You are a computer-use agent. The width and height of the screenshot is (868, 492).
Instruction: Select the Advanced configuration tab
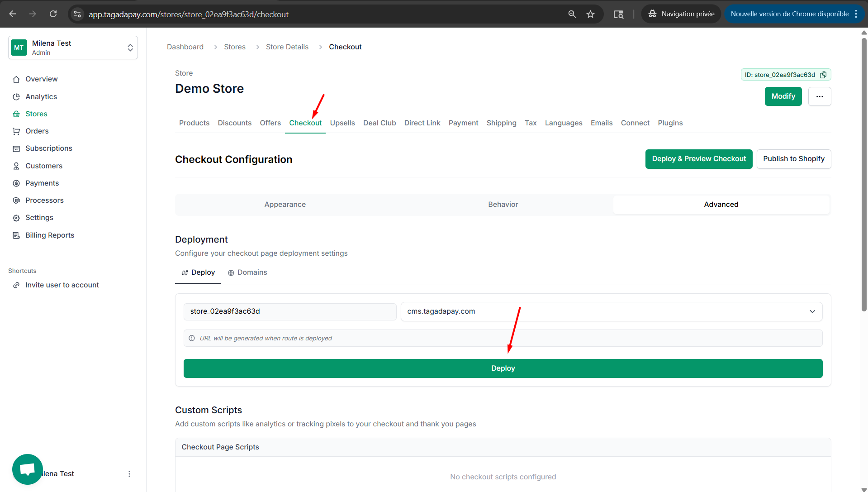(721, 205)
